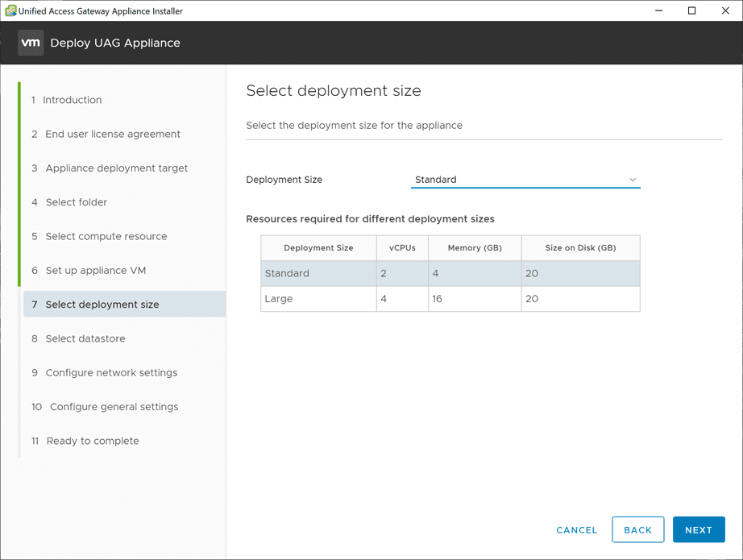Go to Select compute resource step

click(107, 236)
